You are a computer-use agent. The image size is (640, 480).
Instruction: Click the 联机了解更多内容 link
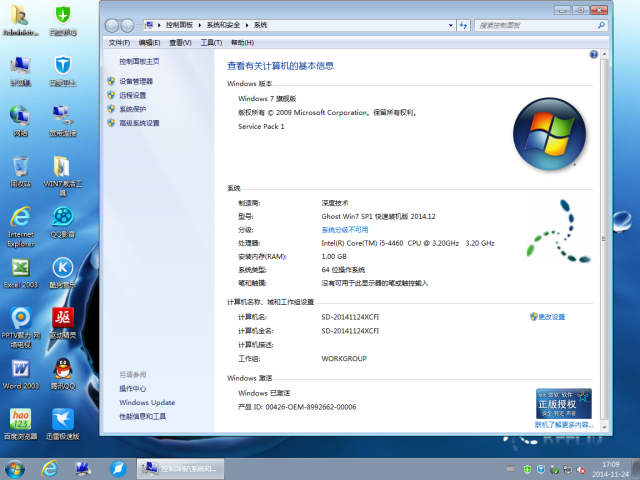tap(564, 425)
